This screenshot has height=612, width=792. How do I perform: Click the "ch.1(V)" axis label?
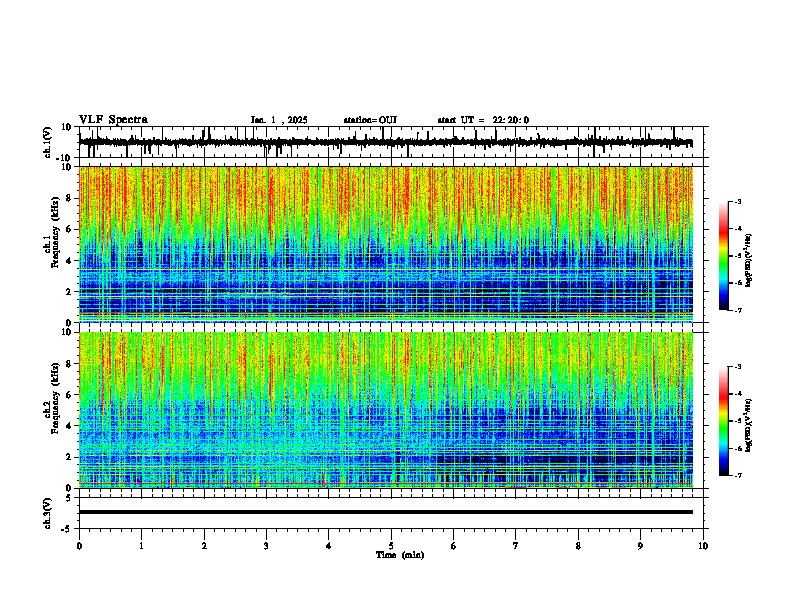point(47,142)
